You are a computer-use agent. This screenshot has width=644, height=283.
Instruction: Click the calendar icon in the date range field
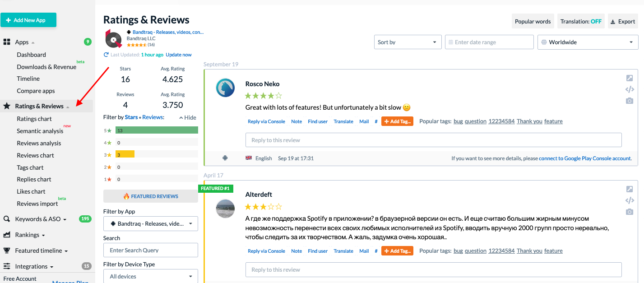pyautogui.click(x=451, y=42)
